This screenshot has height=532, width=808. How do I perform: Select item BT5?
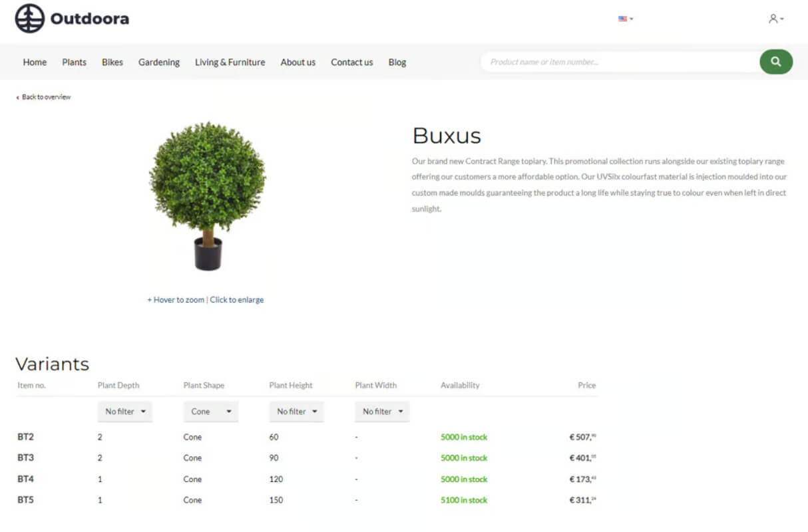[x=25, y=499]
